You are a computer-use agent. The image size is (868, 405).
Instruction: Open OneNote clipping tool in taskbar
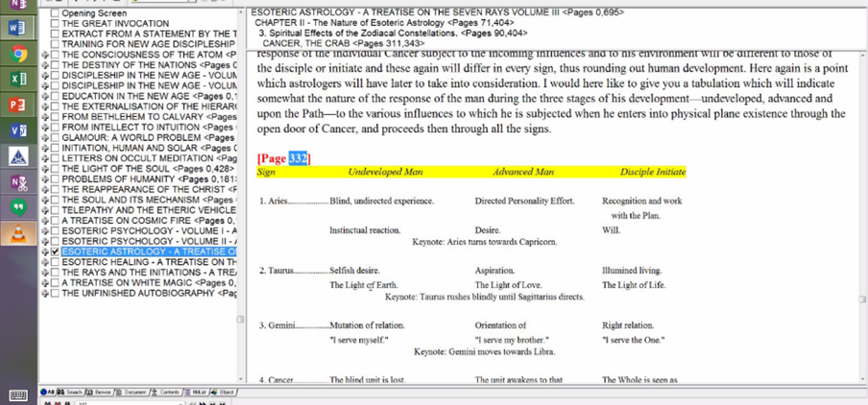[x=18, y=181]
